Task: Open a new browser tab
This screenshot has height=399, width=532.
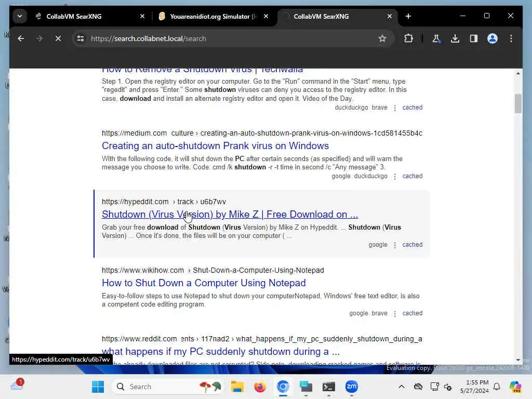Action: coord(408,16)
